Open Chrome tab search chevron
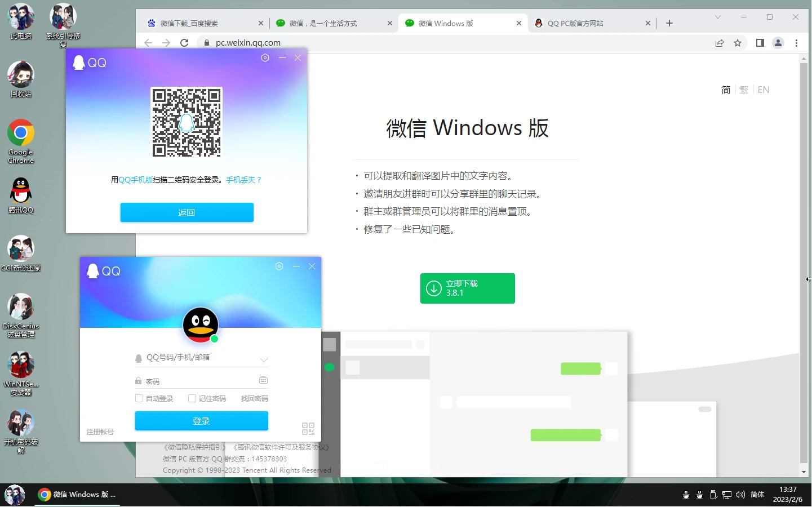The height and width of the screenshot is (507, 812). click(x=718, y=17)
